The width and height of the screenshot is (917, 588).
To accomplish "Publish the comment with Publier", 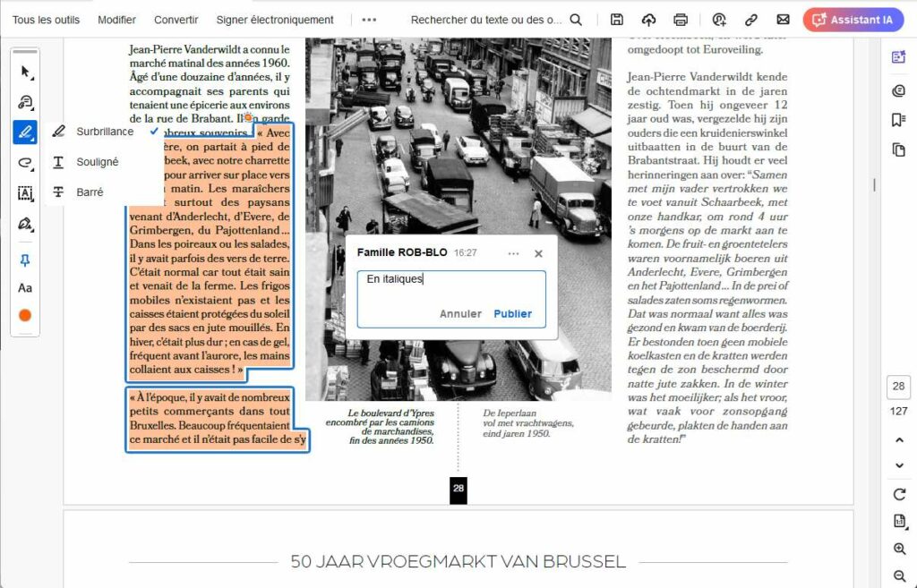I will click(513, 314).
